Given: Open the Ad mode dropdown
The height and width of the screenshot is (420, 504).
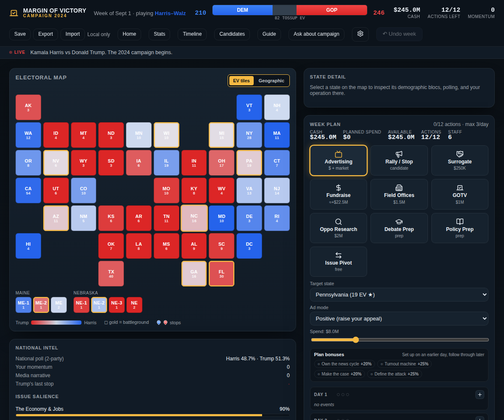Looking at the screenshot, I should point(399,318).
